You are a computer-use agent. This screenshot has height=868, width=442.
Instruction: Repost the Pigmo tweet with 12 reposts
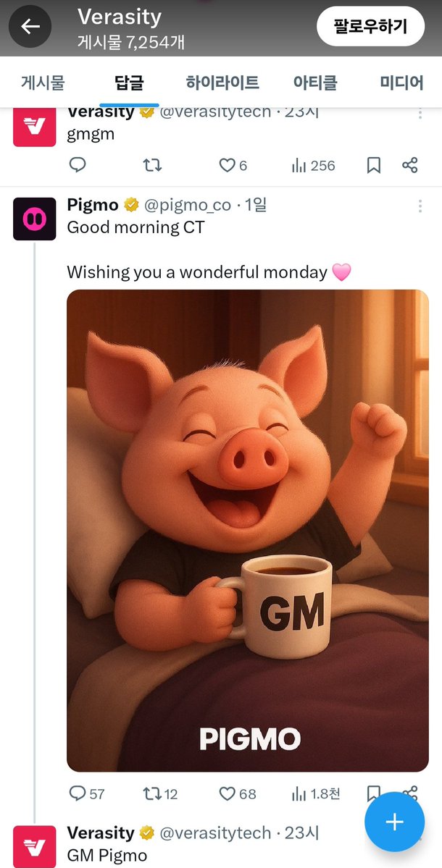click(x=161, y=794)
